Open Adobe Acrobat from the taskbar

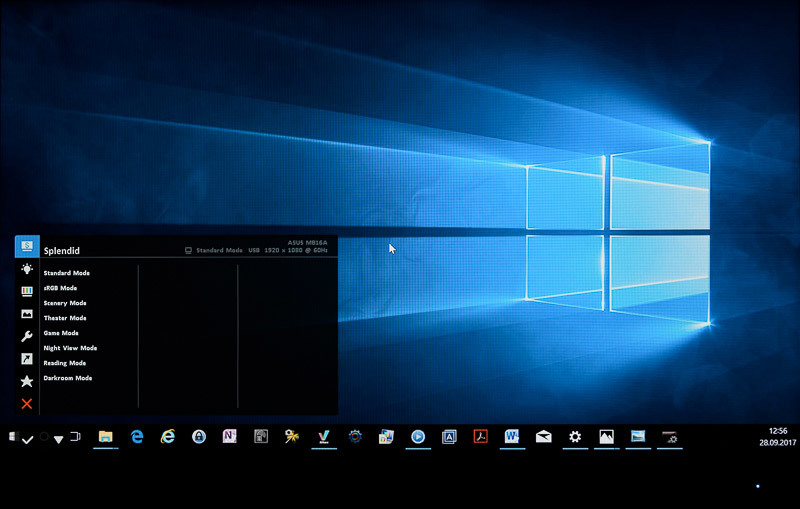pyautogui.click(x=481, y=437)
